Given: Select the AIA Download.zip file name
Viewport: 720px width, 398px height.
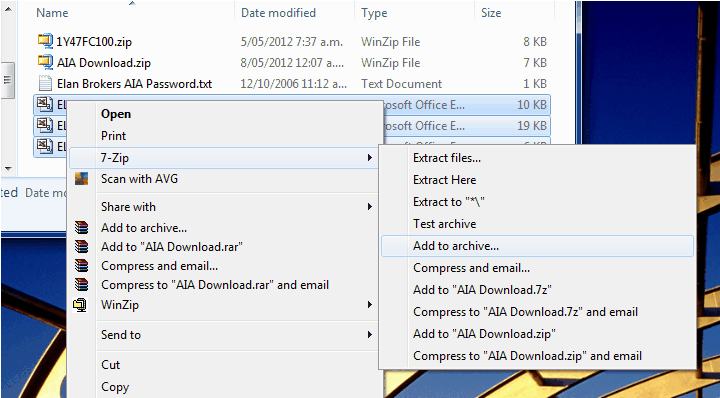Looking at the screenshot, I should pyautogui.click(x=104, y=63).
